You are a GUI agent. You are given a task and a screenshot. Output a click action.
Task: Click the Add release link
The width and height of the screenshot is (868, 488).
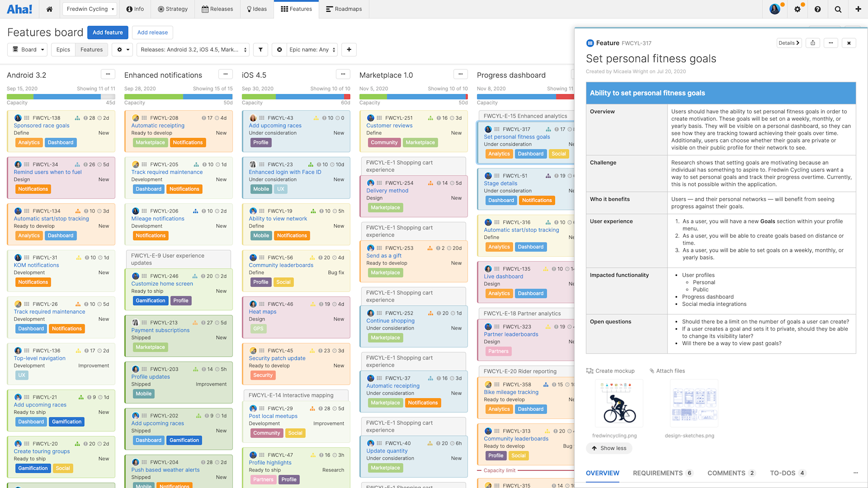pyautogui.click(x=152, y=32)
